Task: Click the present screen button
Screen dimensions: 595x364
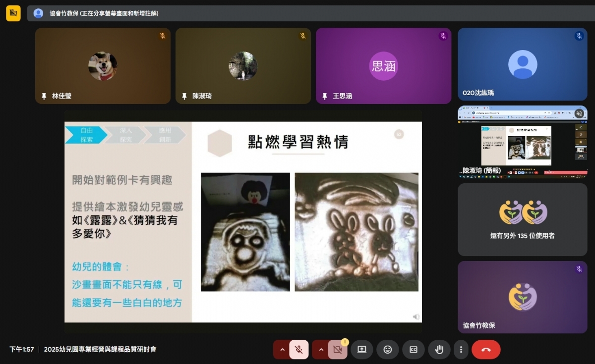Action: 361,350
